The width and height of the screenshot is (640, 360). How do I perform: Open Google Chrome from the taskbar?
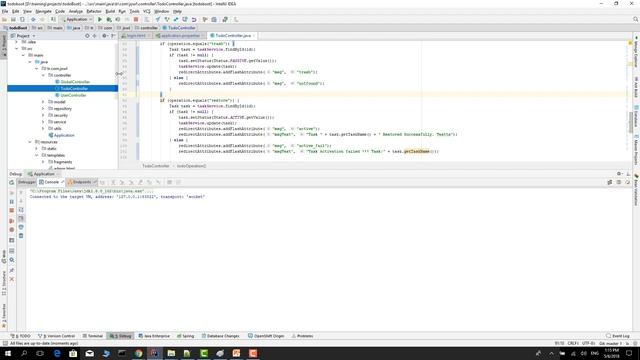pyautogui.click(x=138, y=353)
